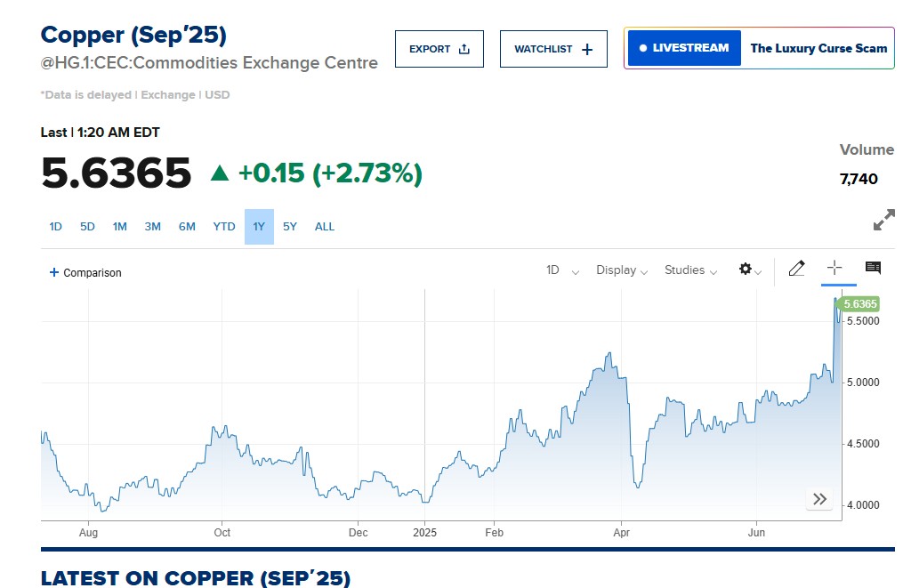Expand the Display dropdown
This screenshot has height=588, width=911.
click(x=621, y=270)
